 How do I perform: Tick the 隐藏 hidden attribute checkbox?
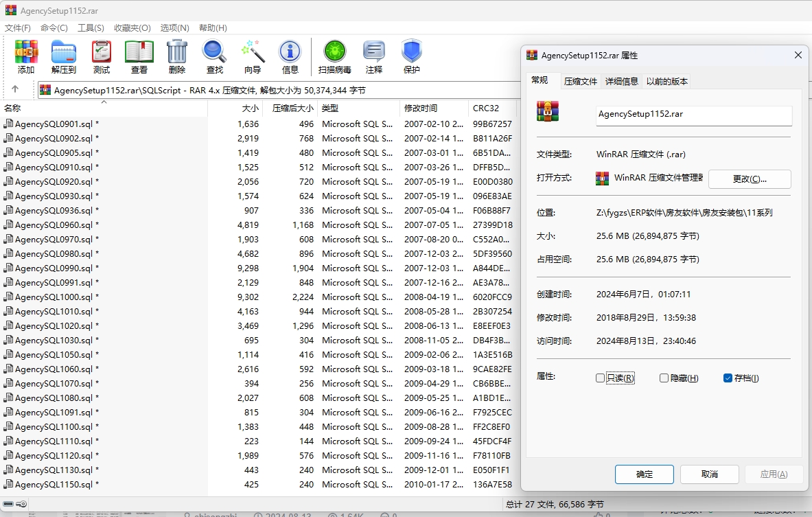point(664,378)
